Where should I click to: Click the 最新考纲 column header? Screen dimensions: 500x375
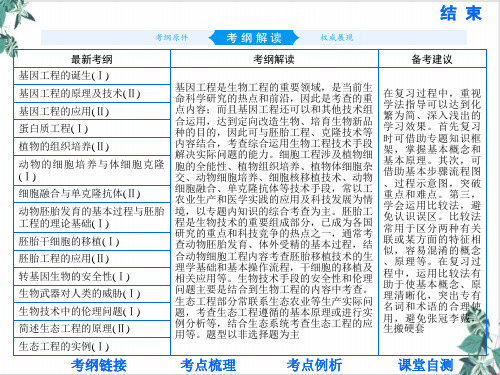(92, 59)
